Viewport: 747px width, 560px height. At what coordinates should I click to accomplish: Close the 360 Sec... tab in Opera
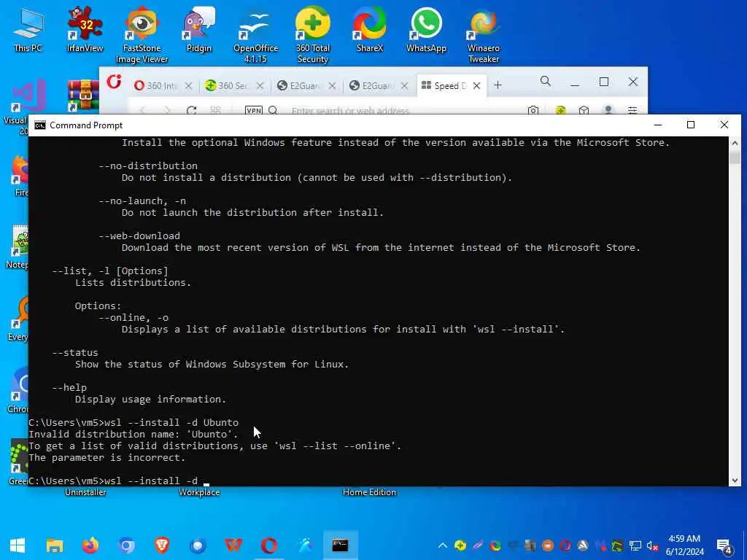260,86
